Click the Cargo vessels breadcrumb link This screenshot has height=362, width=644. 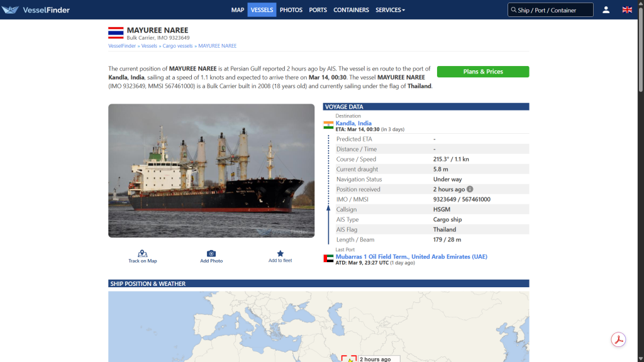177,45
